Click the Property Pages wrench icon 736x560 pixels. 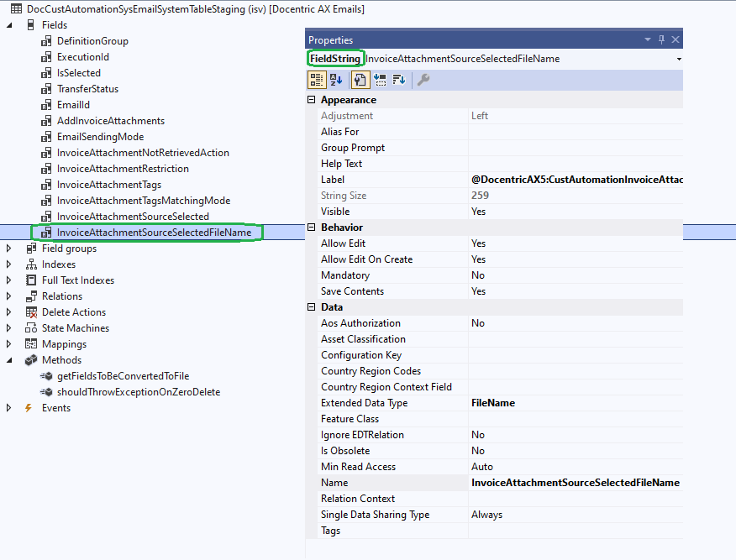(x=423, y=80)
